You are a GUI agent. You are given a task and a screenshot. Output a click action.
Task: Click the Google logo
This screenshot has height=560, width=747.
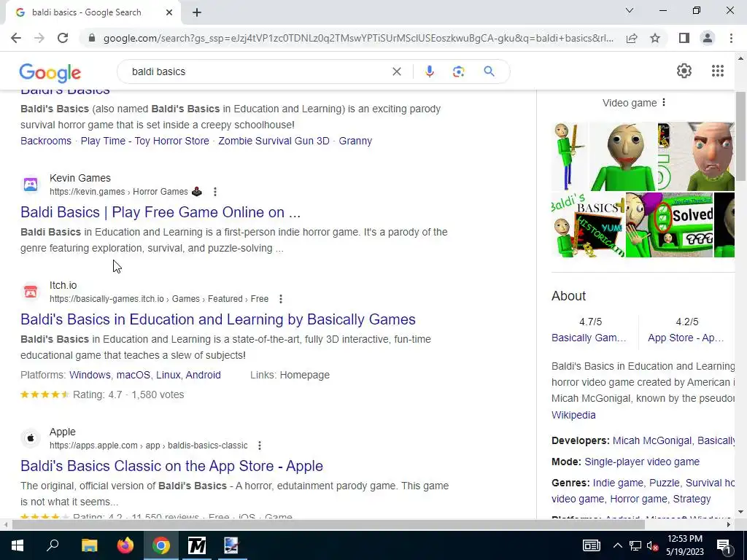coord(50,73)
